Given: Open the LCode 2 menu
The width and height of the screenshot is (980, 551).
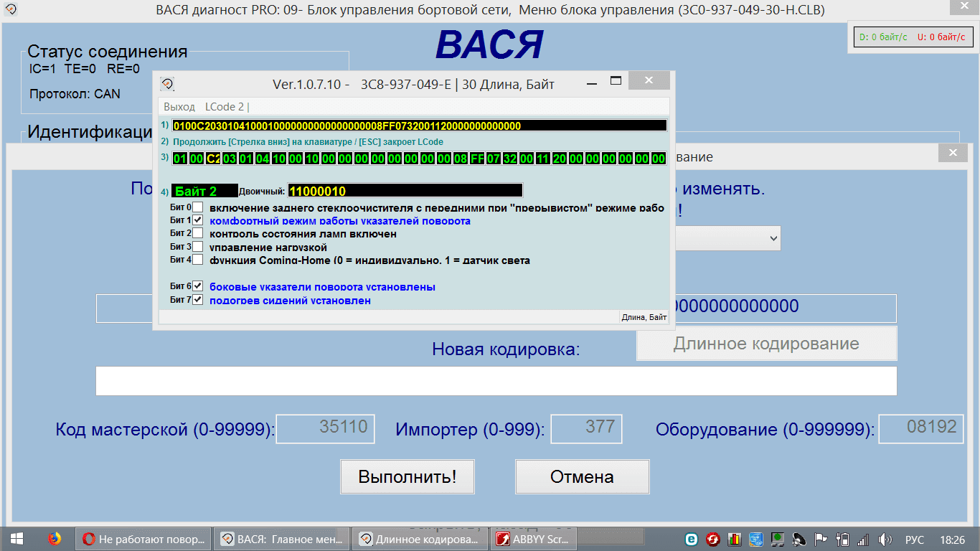Looking at the screenshot, I should pyautogui.click(x=225, y=106).
